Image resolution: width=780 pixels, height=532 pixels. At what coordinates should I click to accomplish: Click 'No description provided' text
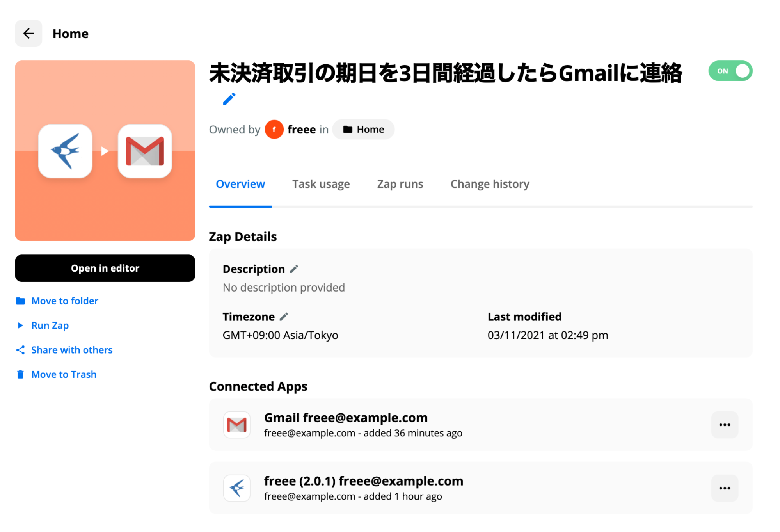click(284, 288)
